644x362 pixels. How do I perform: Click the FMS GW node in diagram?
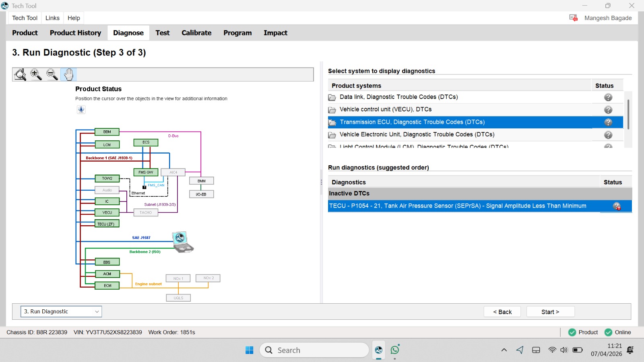pos(146,172)
